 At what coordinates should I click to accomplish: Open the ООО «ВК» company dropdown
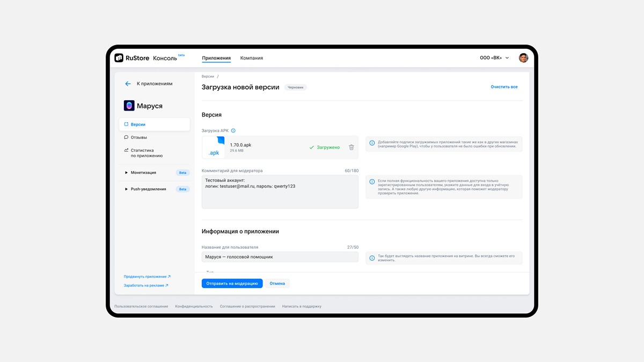(494, 58)
